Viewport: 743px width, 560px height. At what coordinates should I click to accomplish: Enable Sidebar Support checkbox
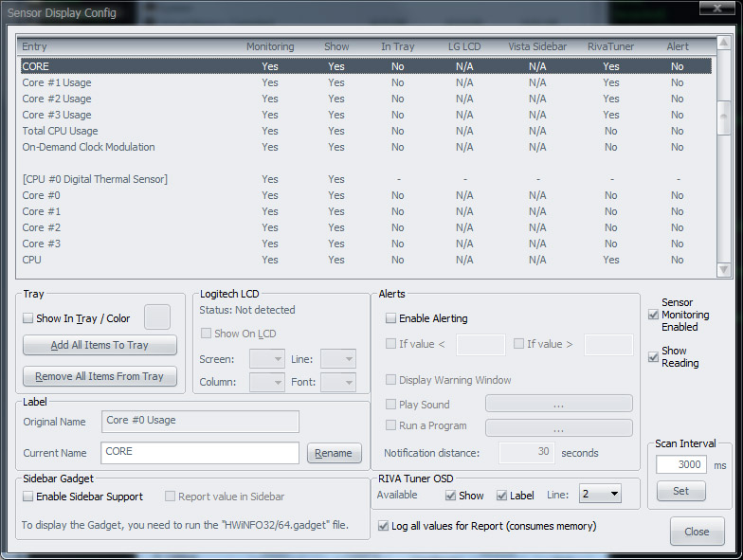(27, 497)
